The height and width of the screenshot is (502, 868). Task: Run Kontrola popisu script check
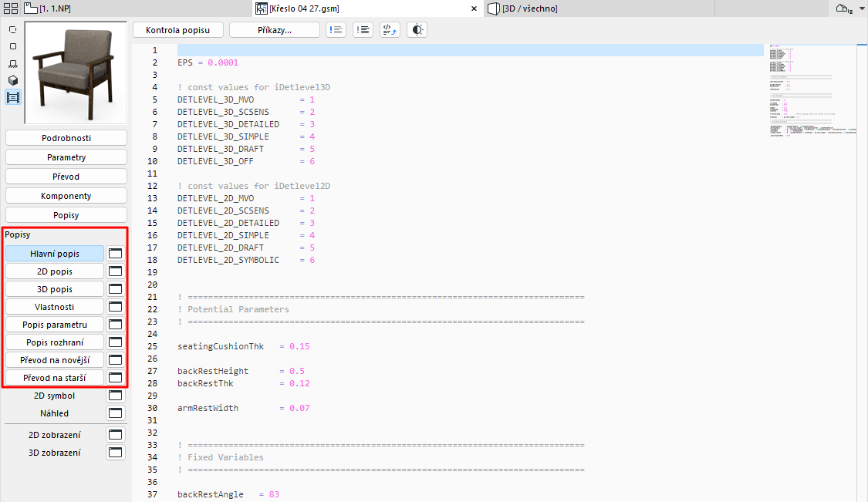pyautogui.click(x=177, y=29)
